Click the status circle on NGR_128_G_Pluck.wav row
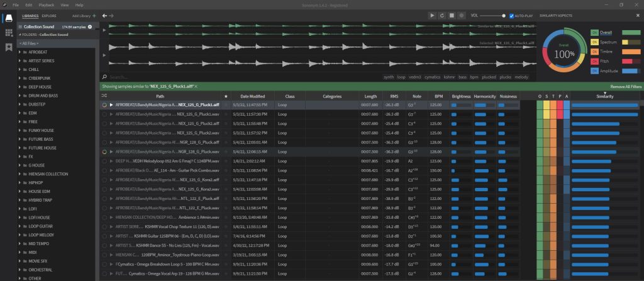The width and height of the screenshot is (644, 281). click(104, 152)
